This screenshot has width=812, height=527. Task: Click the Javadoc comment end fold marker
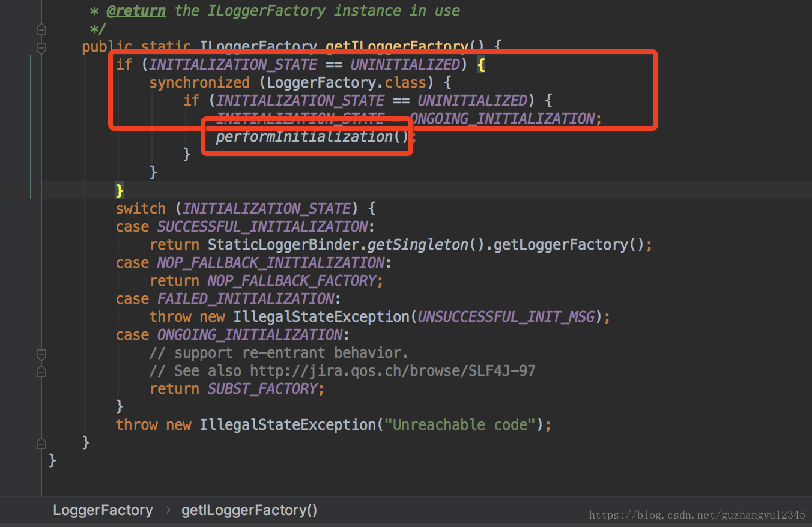(x=41, y=29)
